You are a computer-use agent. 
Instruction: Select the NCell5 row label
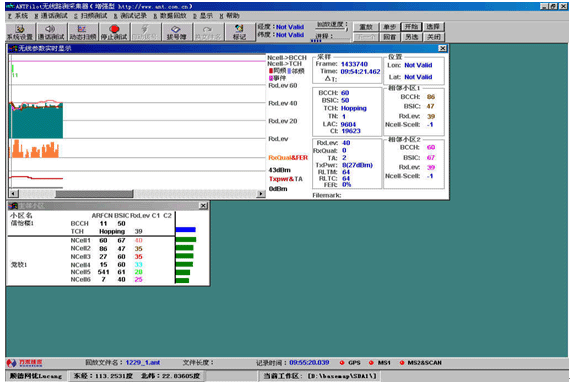pyautogui.click(x=80, y=272)
